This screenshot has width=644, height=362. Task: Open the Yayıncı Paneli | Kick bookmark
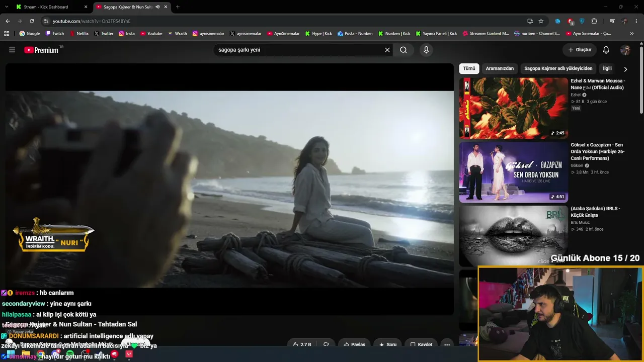tap(436, 34)
